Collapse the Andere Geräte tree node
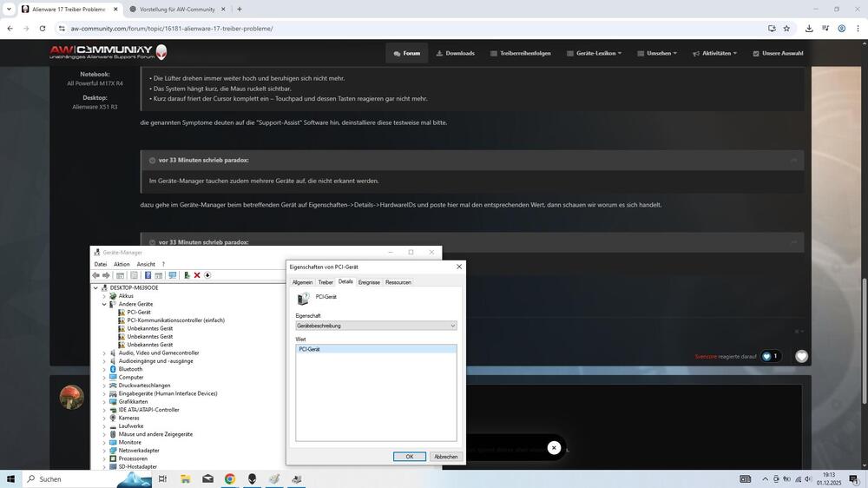 click(x=104, y=304)
